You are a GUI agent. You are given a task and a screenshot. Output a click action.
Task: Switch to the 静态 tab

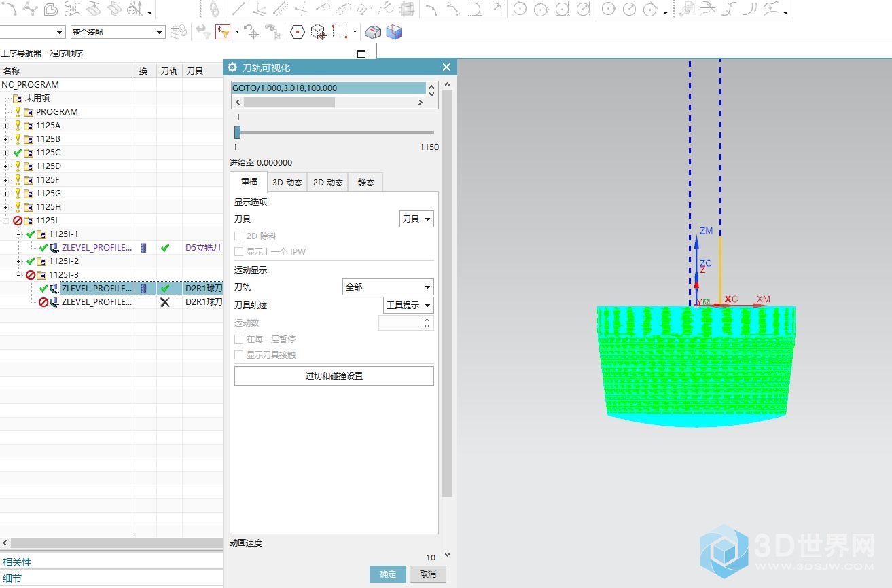click(366, 182)
